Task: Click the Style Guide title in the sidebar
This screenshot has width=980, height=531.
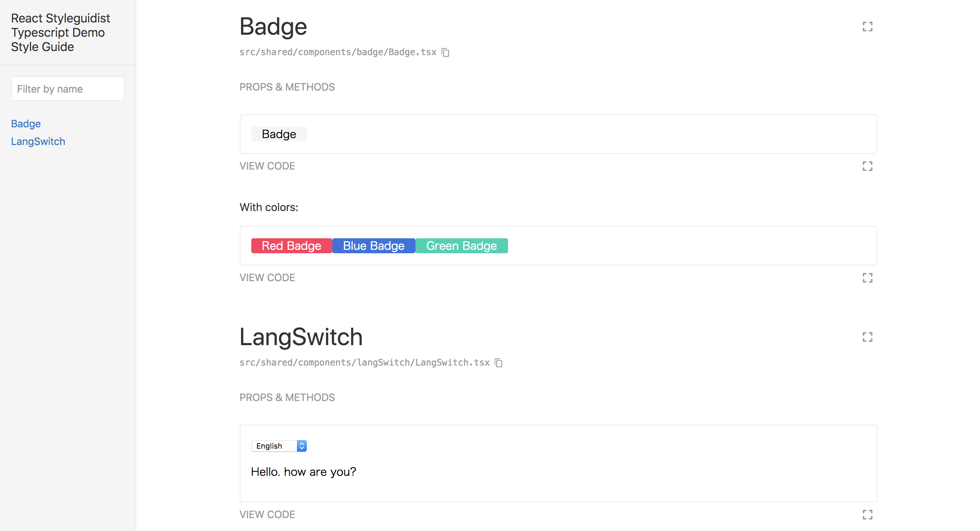Action: 60,32
